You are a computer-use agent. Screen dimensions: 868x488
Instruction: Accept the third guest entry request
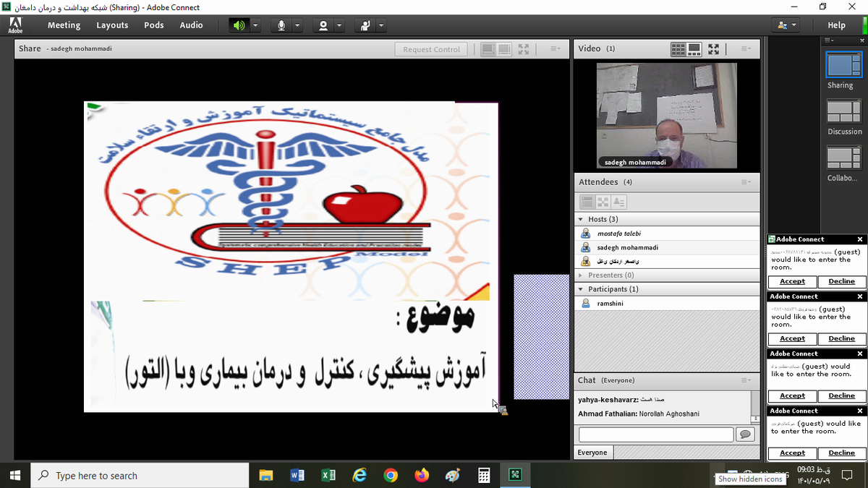pos(792,395)
